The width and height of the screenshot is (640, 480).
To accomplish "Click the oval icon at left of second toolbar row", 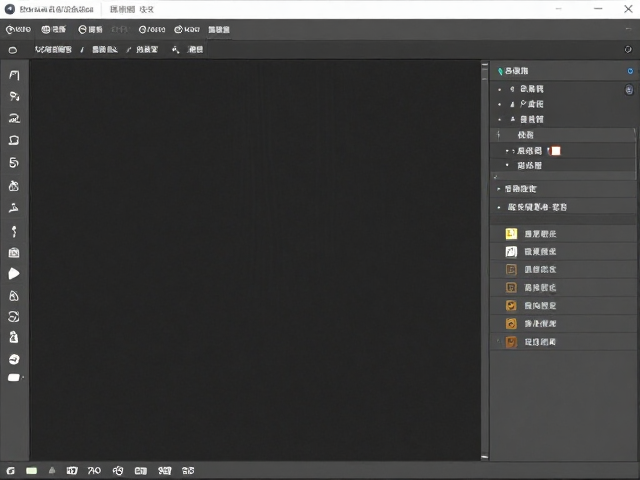I will [13, 50].
